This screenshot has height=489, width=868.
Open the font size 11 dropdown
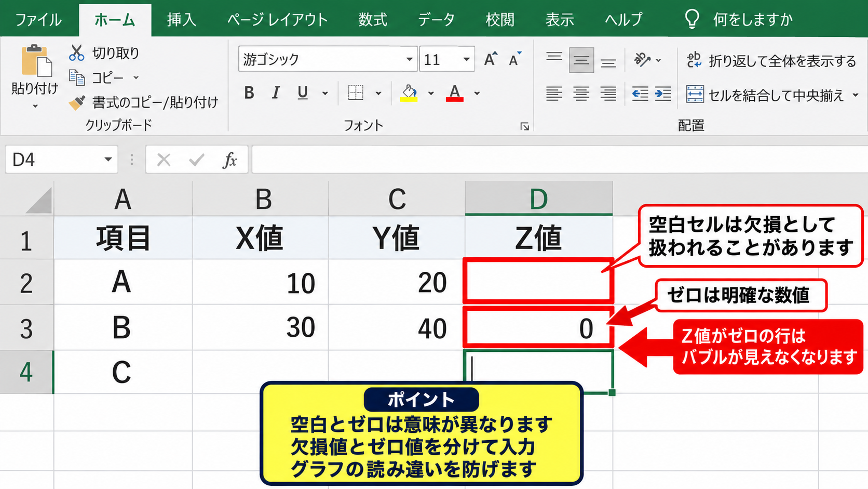[466, 59]
